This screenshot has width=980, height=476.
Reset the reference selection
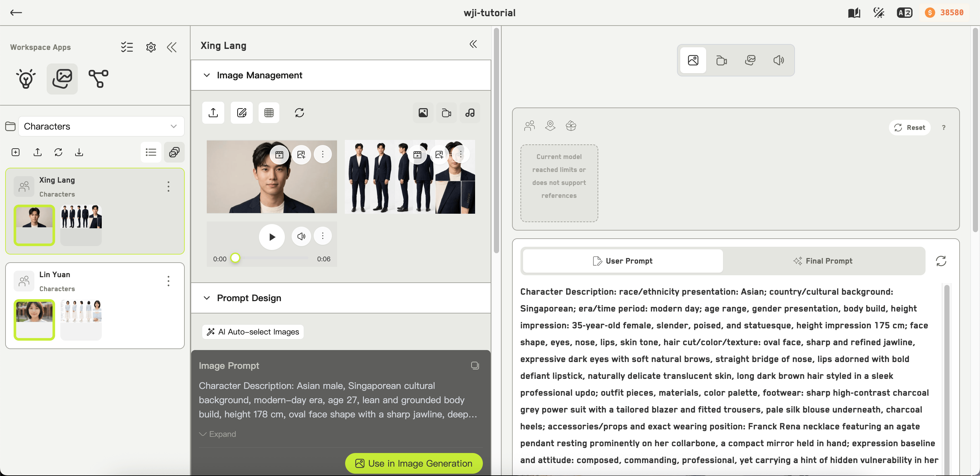(x=910, y=128)
